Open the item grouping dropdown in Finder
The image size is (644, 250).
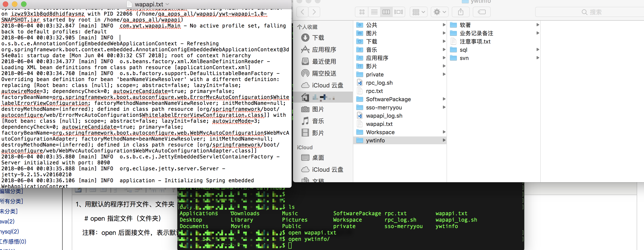(x=418, y=12)
